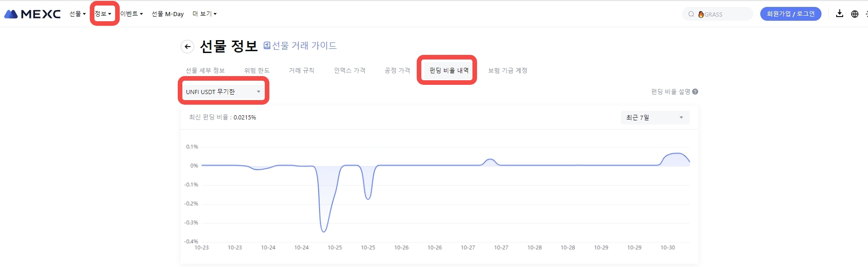Screen dimensions: 868x267
Task: Click the GRASS flame icon in search
Action: pyautogui.click(x=701, y=14)
